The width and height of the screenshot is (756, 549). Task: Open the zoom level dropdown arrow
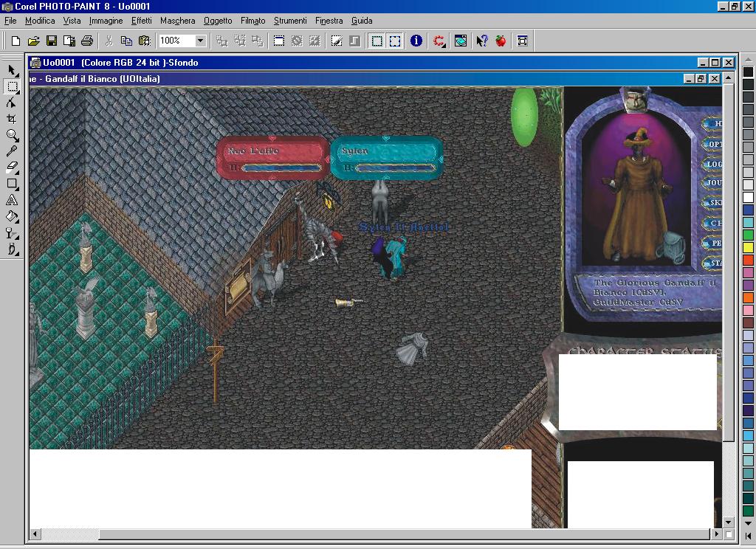click(x=200, y=41)
